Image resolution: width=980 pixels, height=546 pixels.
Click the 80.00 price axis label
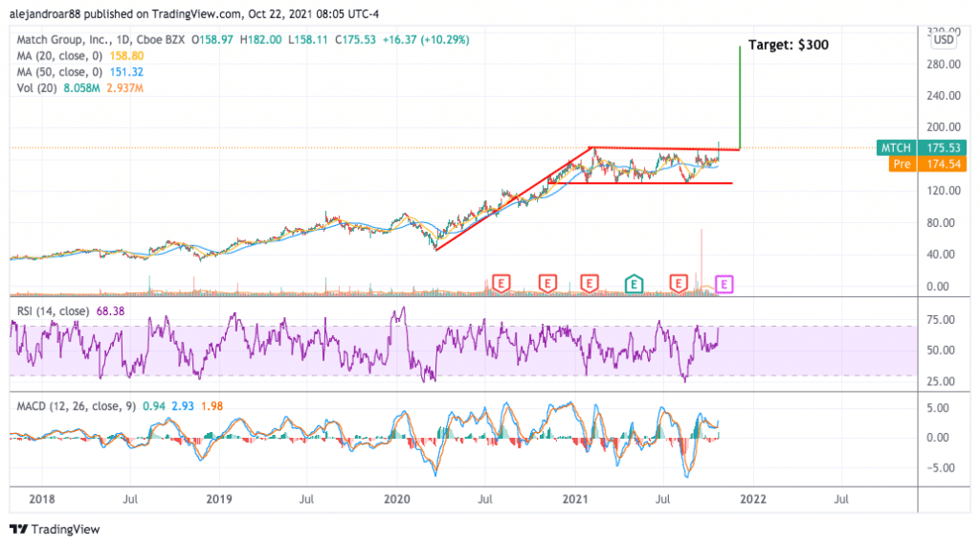click(941, 222)
